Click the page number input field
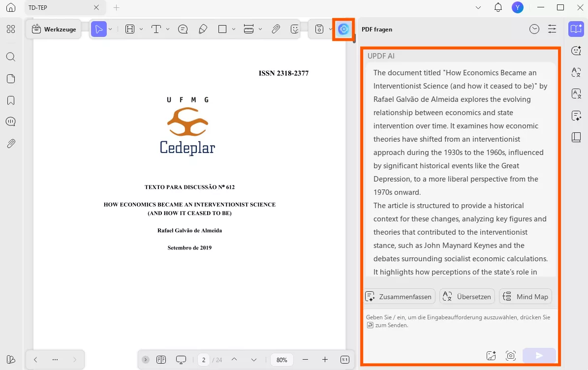 pos(203,360)
